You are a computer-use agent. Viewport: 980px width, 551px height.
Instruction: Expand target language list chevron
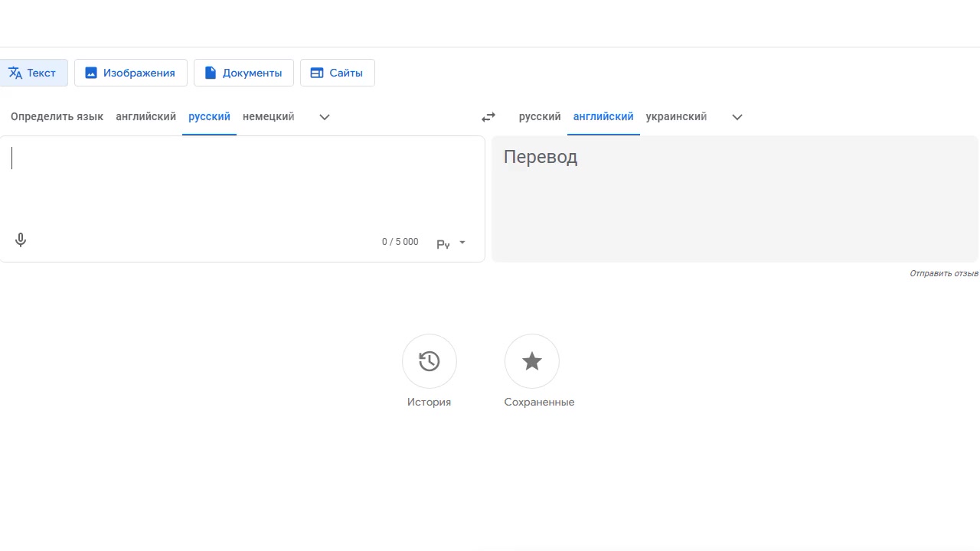coord(737,117)
